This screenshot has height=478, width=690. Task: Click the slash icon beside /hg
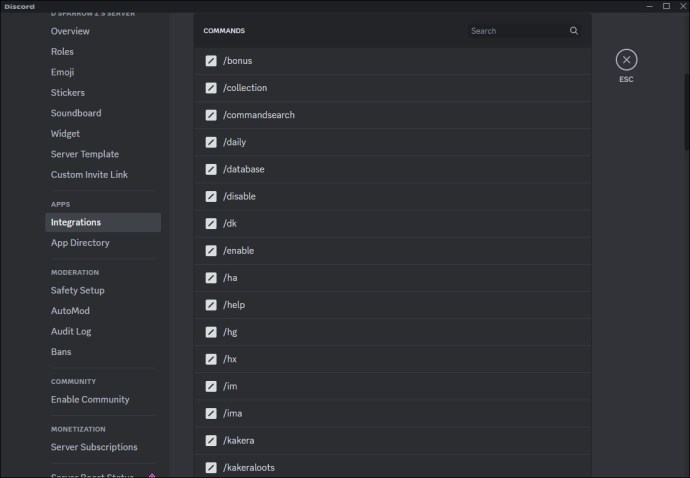pyautogui.click(x=211, y=332)
